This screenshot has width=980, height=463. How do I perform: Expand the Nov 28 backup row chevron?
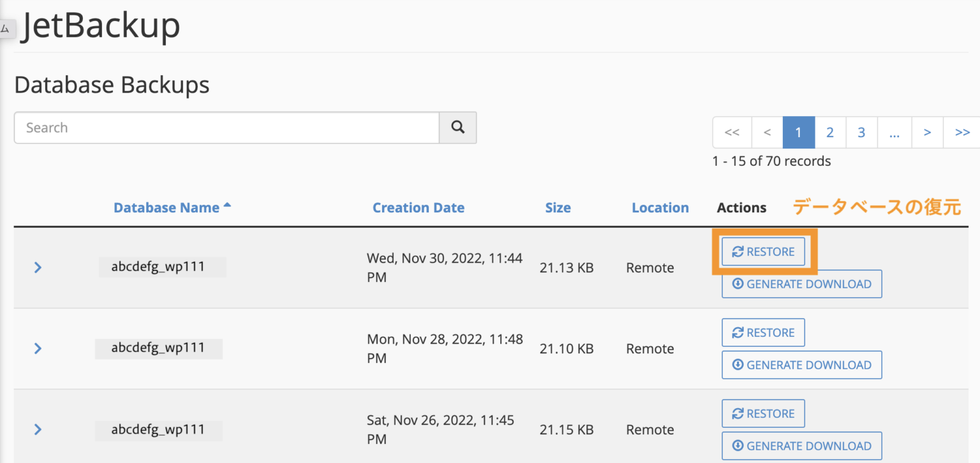pos(38,348)
